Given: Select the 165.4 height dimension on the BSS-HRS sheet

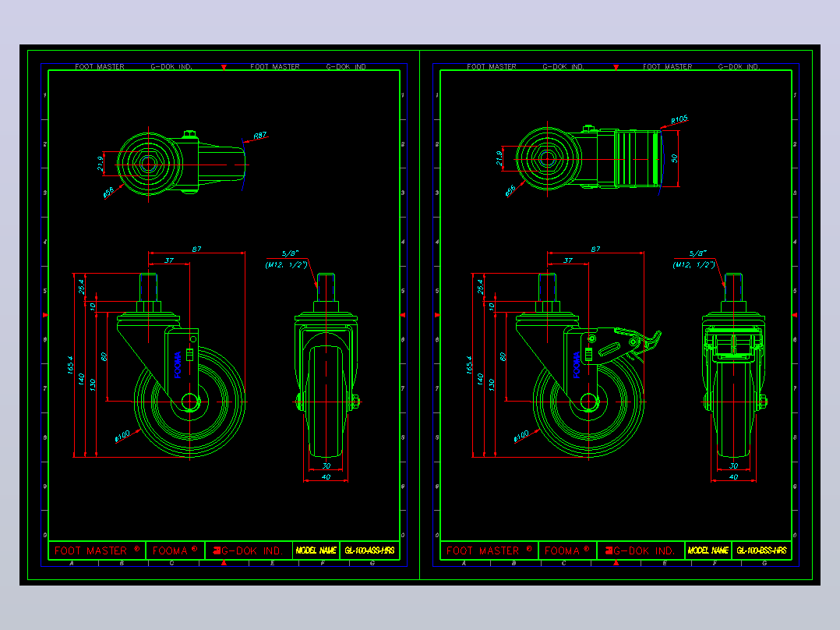Looking at the screenshot, I should [469, 365].
